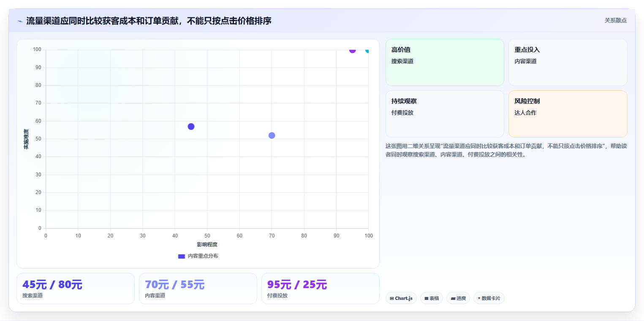The image size is (644, 321).
Task: Select the 进度 tag chip
Action: coord(458,298)
